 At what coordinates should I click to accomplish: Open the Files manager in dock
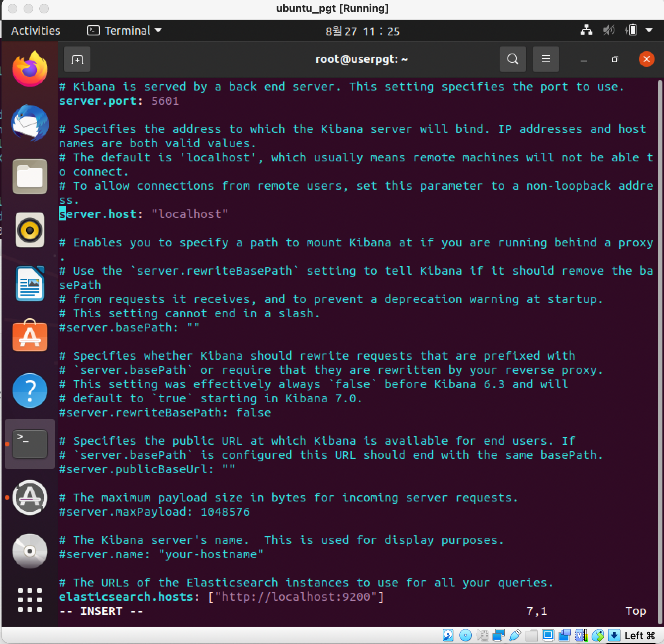[30, 176]
